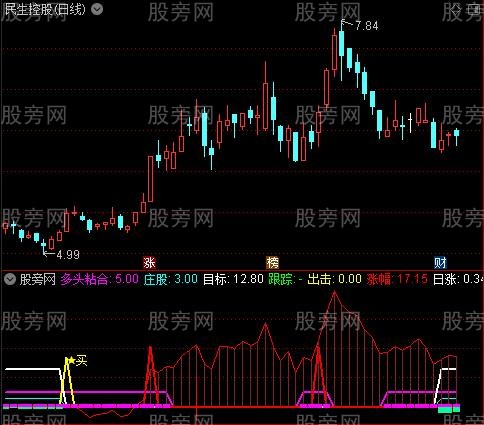Open the dropdown next to 民生控股(日线)
Viewport: 484px width, 425px height.
pos(97,10)
